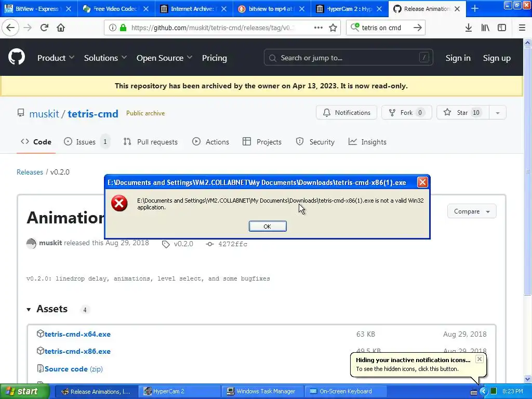Screen dimensions: 532x399
Task: Open the Compare dropdown
Action: pos(472,211)
